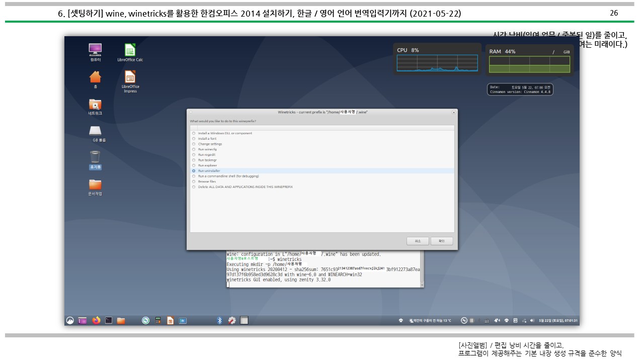Click the 취소 (Cancel) button in Winetricks
The height and width of the screenshot is (362, 644).
tap(418, 241)
